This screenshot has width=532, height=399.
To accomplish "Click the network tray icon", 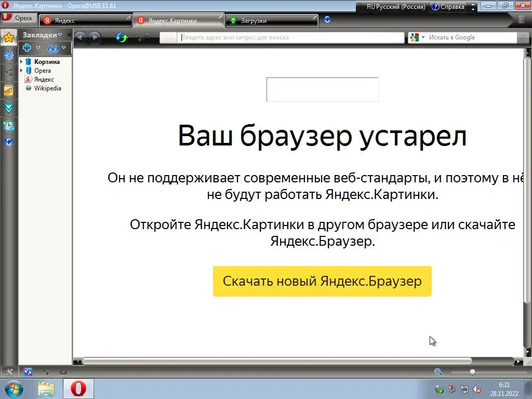I will point(464,390).
